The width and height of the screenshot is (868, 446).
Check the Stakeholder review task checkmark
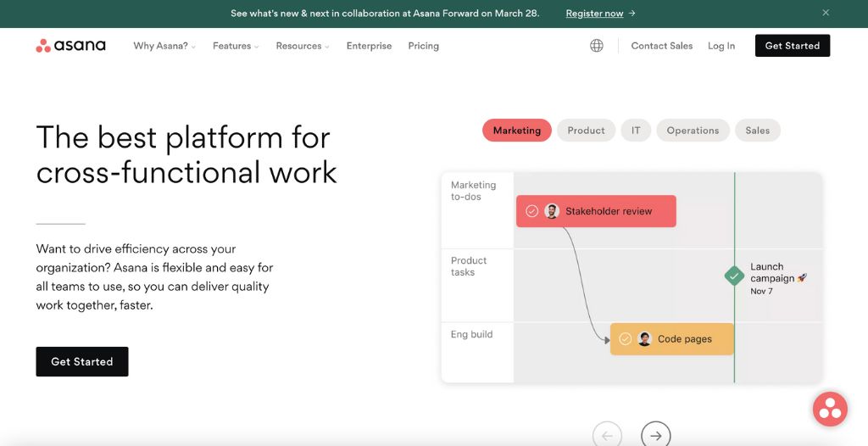532,211
